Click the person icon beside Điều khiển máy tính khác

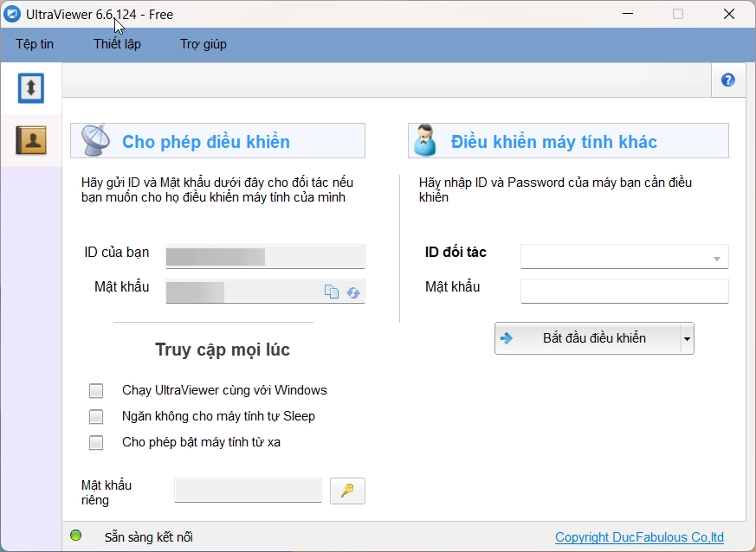425,140
